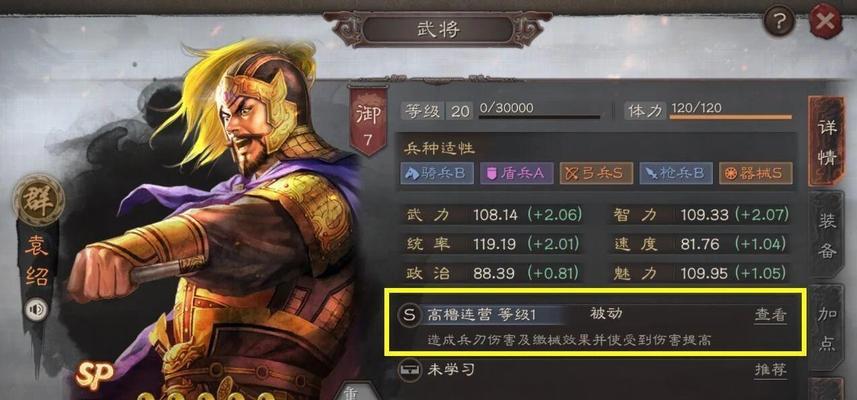This screenshot has width=857, height=400.
Task: Select the 枪兵B troop type badge
Action: pos(676,173)
